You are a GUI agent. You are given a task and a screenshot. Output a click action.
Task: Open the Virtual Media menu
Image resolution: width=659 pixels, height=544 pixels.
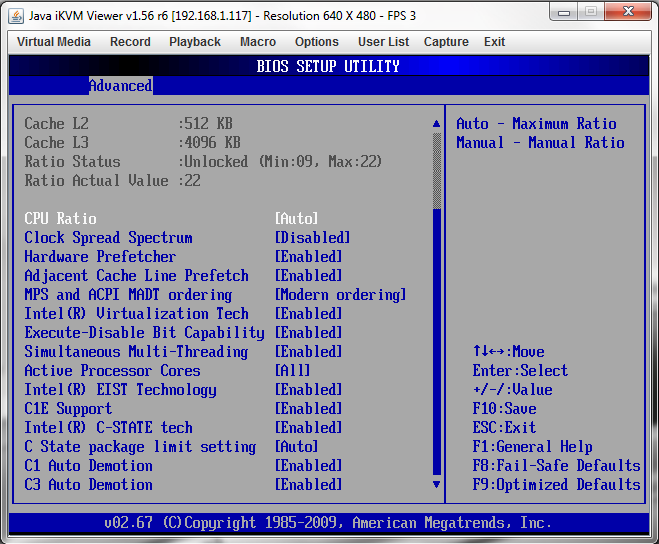54,42
